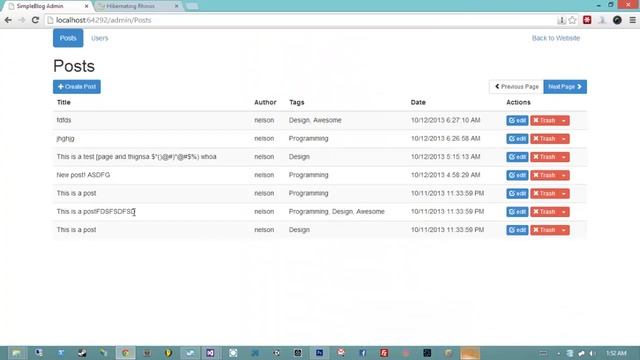The image size is (640, 360).
Task: Expand Trash caret for 'This is a test' row
Action: (x=564, y=157)
